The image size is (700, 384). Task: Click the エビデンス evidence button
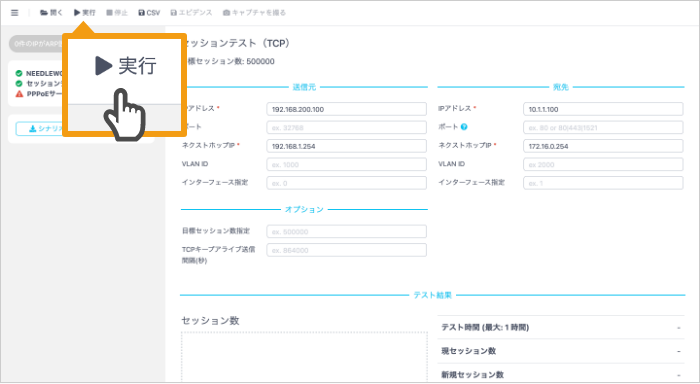point(192,13)
